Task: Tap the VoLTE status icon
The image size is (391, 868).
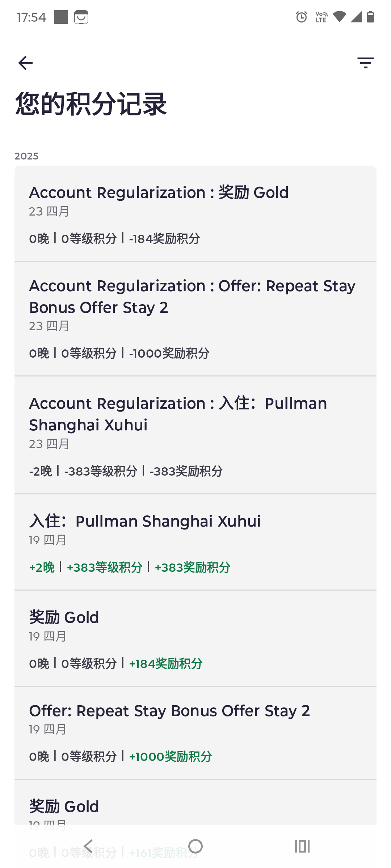Action: (x=321, y=17)
